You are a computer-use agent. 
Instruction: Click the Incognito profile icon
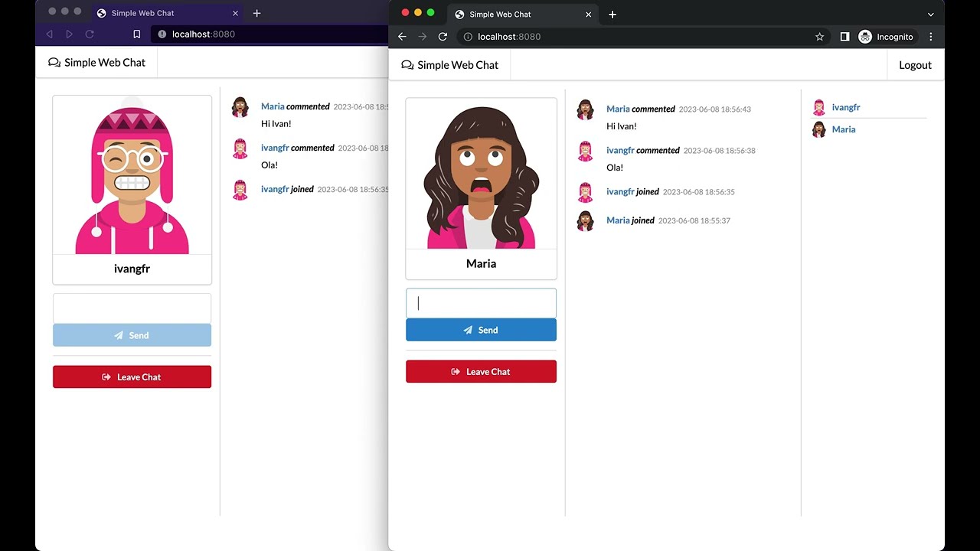864,36
